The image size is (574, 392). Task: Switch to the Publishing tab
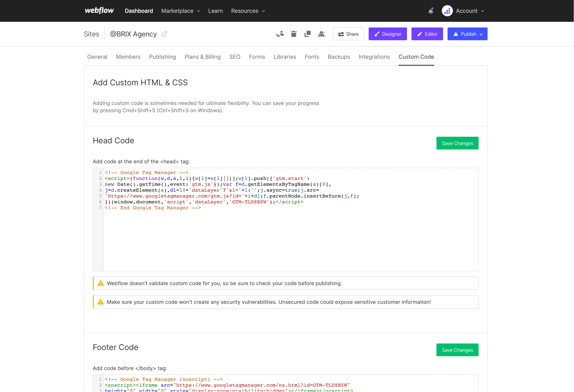162,57
